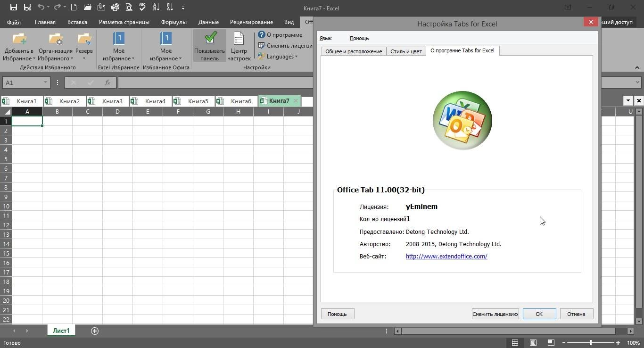The width and height of the screenshot is (644, 348).
Task: Click the fx insert function icon
Action: click(x=107, y=83)
